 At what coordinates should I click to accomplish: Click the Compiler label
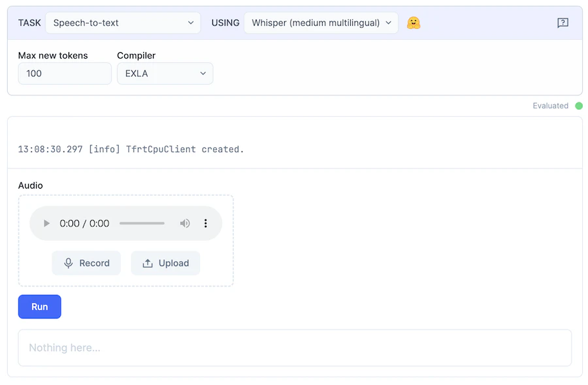(136, 55)
